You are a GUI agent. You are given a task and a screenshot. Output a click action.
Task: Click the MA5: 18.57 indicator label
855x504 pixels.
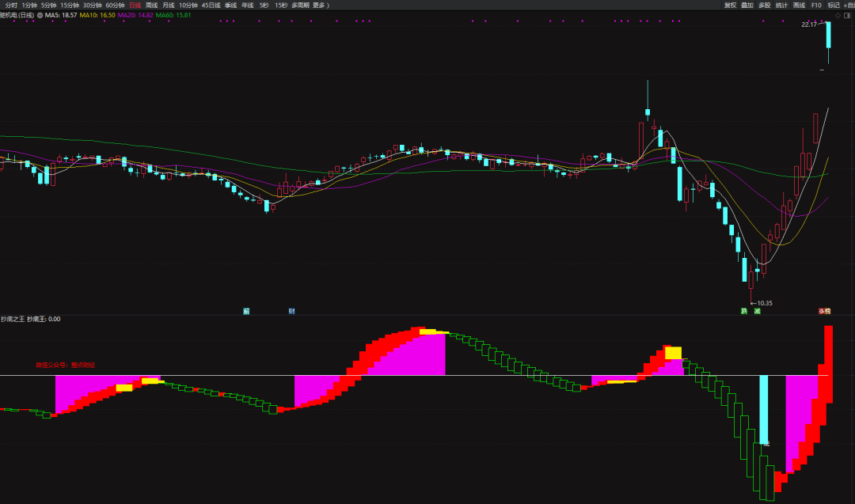click(61, 15)
